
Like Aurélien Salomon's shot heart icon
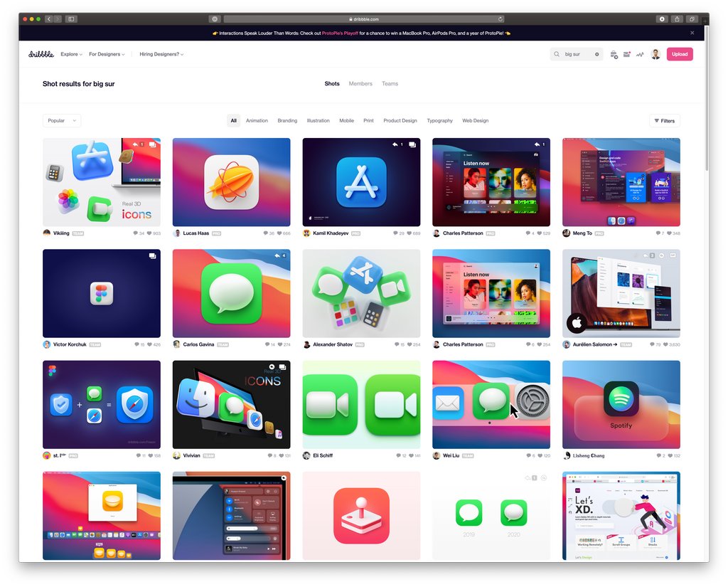pyautogui.click(x=665, y=344)
